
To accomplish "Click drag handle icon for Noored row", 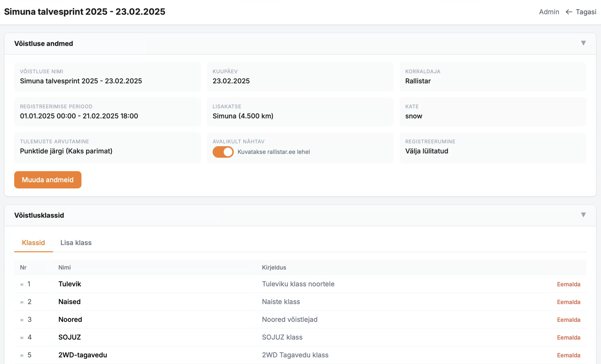I will [22, 320].
